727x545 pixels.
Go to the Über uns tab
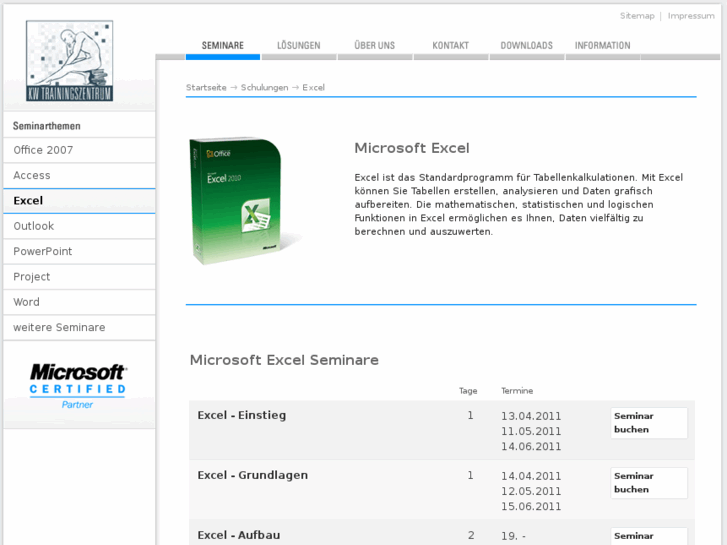click(374, 46)
